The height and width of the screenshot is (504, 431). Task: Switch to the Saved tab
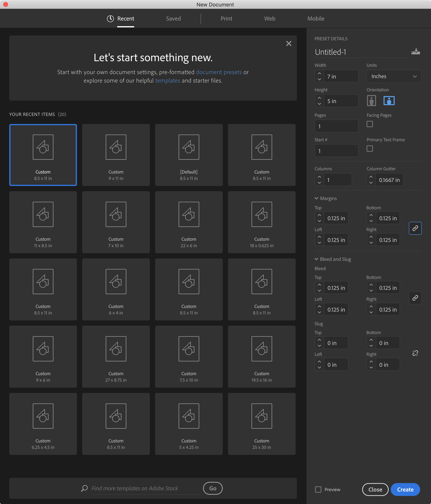(x=173, y=19)
